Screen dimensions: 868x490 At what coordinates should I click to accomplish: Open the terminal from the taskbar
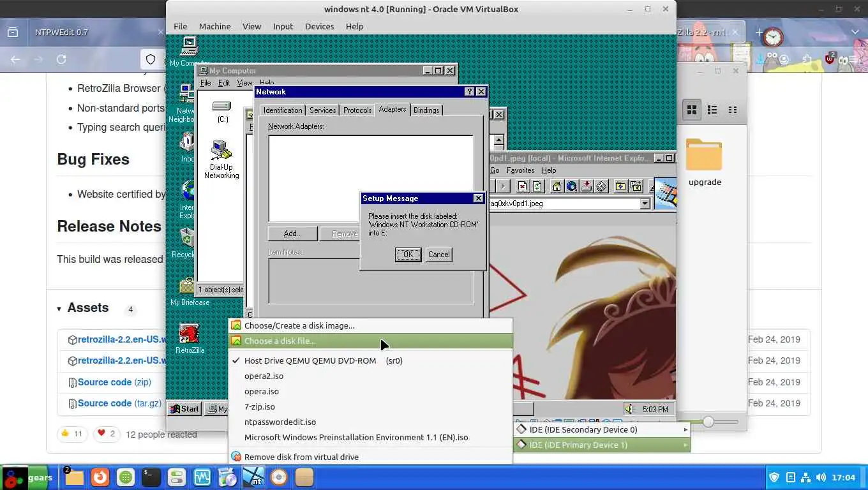tap(151, 477)
